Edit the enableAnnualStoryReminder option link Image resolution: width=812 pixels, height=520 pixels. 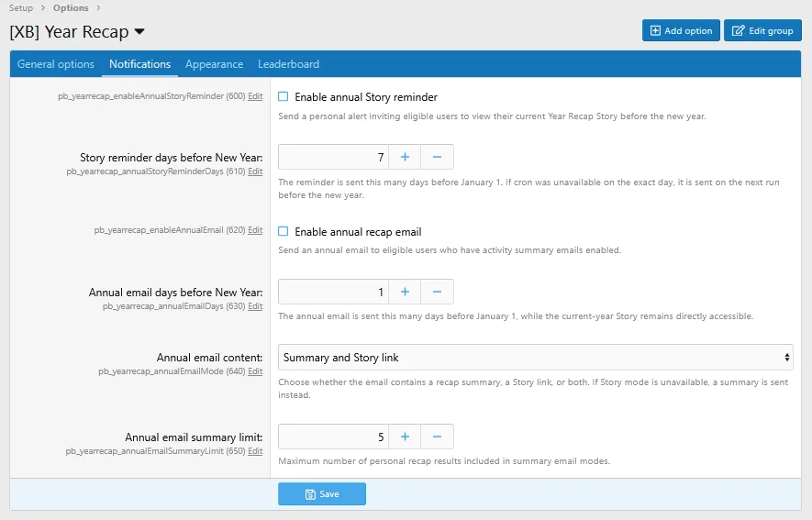pyautogui.click(x=255, y=95)
